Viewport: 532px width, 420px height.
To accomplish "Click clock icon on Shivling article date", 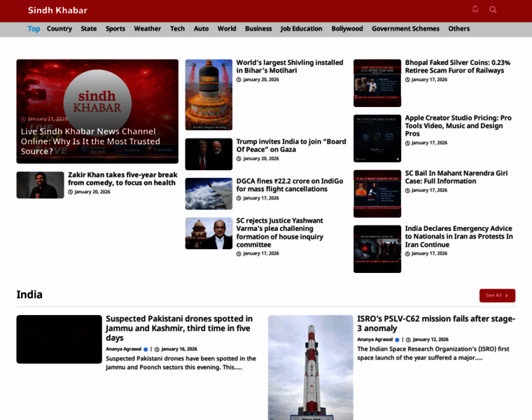I will 239,80.
